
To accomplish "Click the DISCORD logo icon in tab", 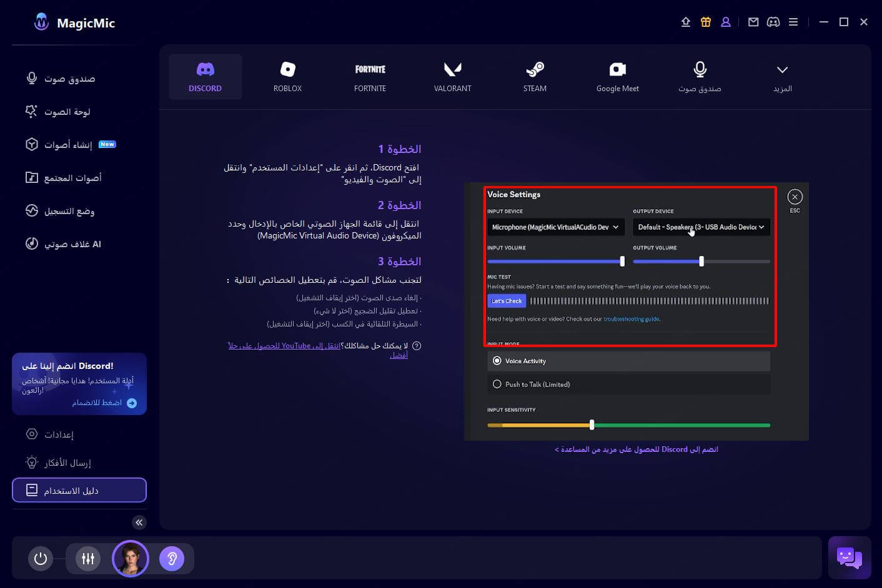I will (205, 69).
